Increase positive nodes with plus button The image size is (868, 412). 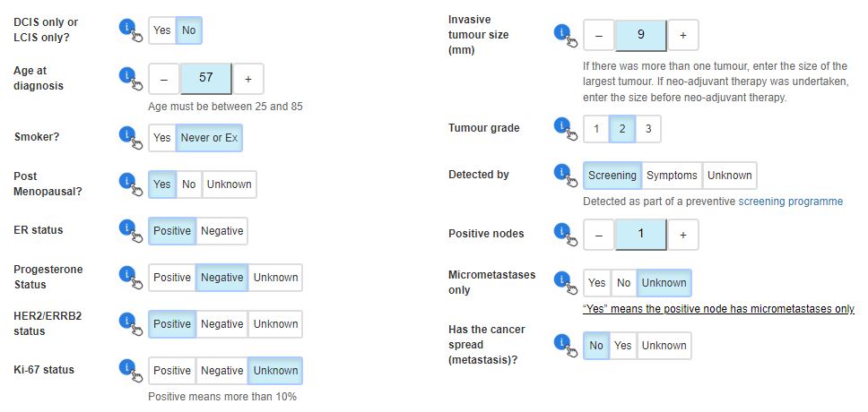click(x=683, y=235)
